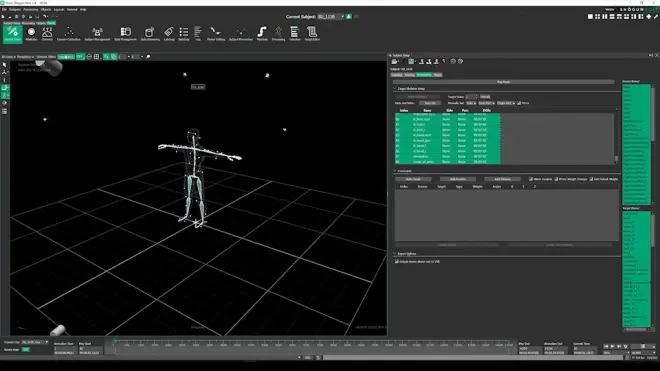Open the Processing menu in menu bar

coord(30,9)
